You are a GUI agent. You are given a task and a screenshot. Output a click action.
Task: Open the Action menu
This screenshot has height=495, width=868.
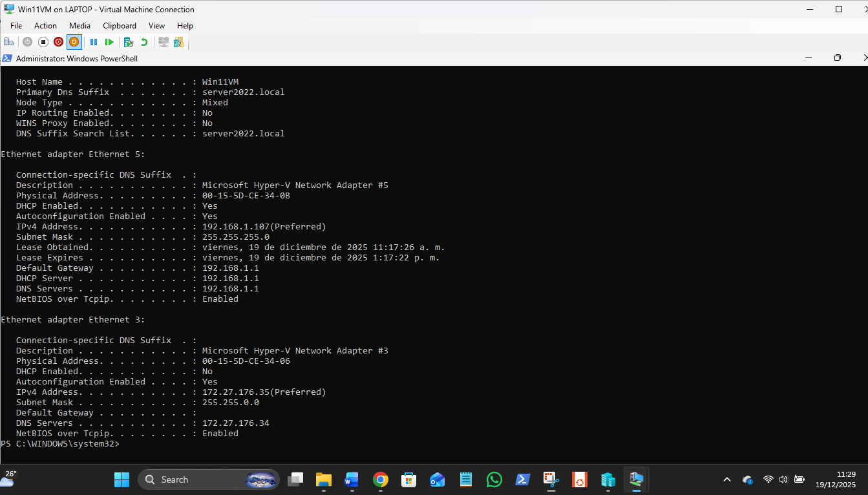45,26
